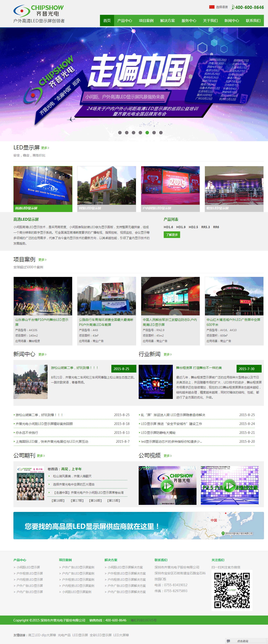
Task: Click the 走遍中国 hero banner
Action: click(x=134, y=84)
